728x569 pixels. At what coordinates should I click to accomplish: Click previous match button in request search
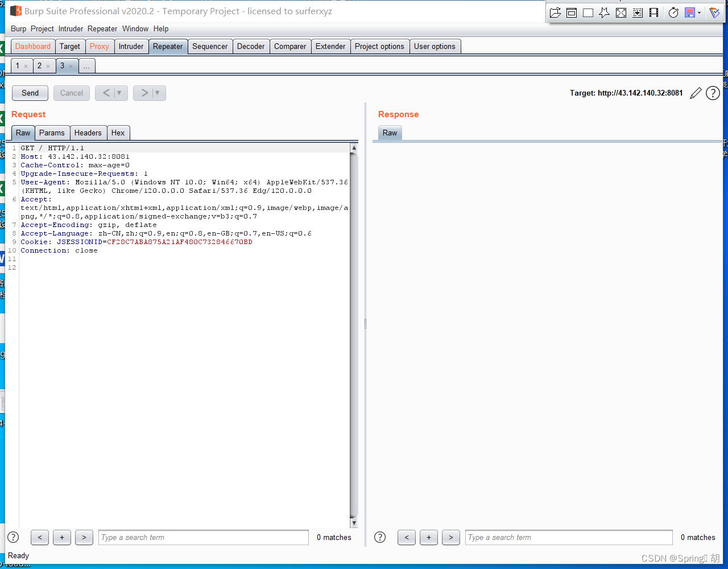coord(39,537)
